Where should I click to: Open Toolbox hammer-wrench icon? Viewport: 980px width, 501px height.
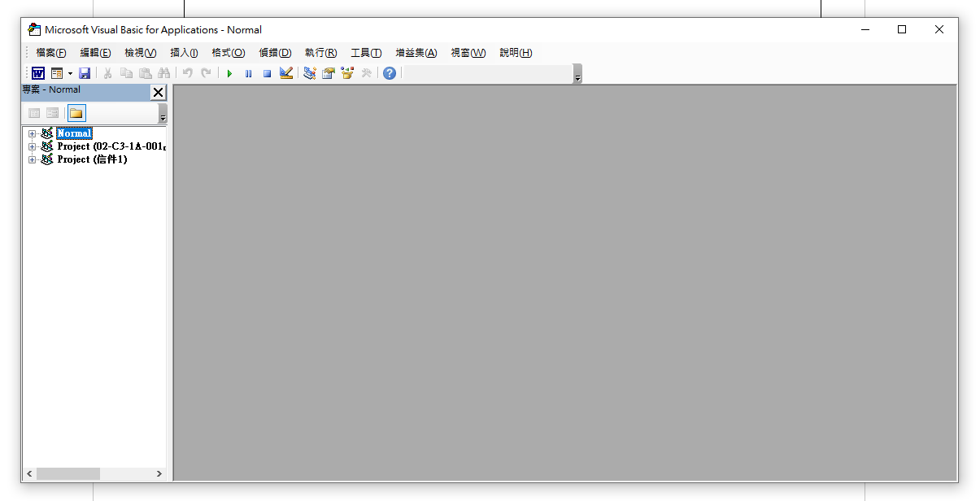tap(367, 73)
